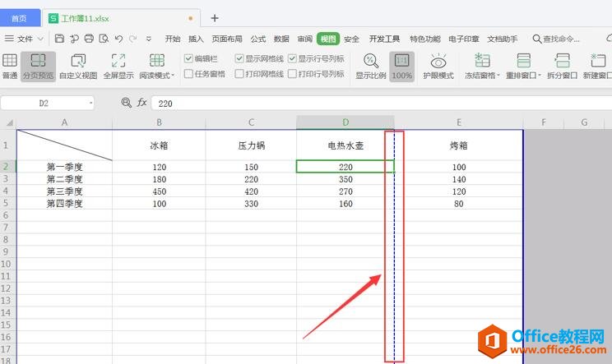Click the Redo arrow icon

point(133,38)
